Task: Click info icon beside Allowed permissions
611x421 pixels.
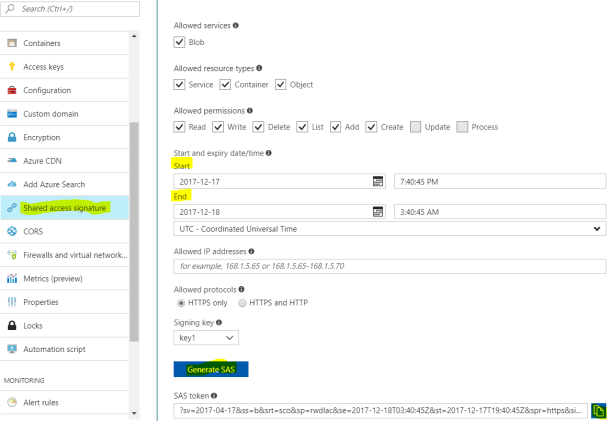Action: 250,111
